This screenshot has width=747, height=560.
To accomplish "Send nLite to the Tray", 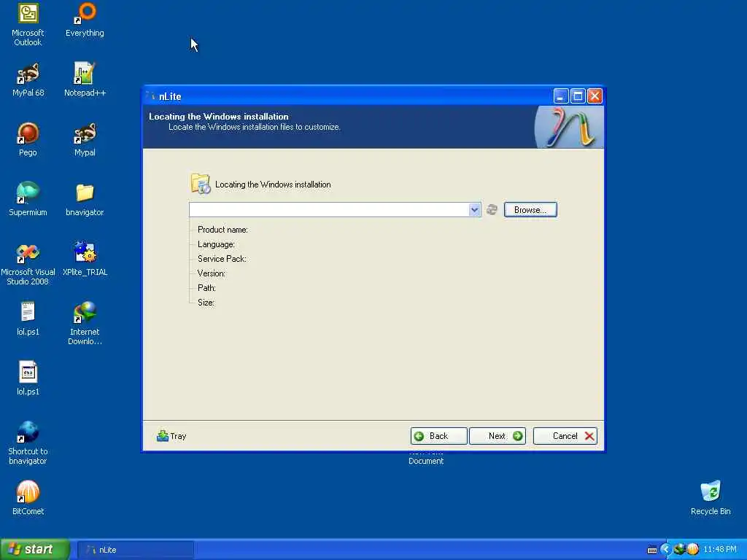I will click(171, 436).
